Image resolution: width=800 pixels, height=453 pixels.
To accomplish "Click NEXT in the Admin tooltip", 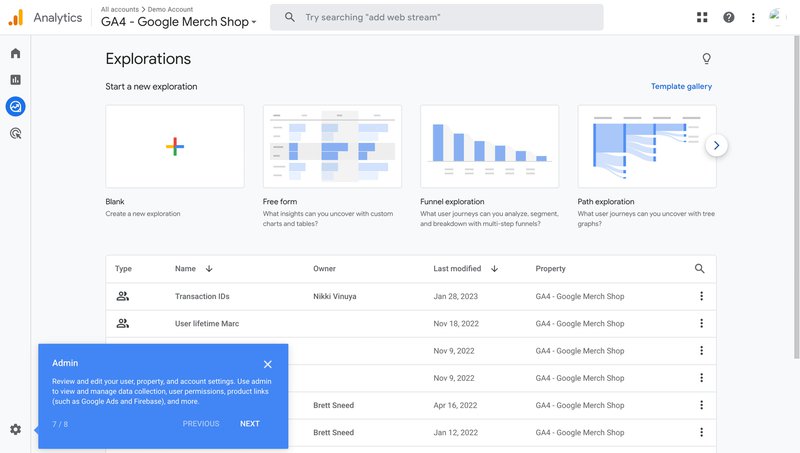I will tap(250, 424).
